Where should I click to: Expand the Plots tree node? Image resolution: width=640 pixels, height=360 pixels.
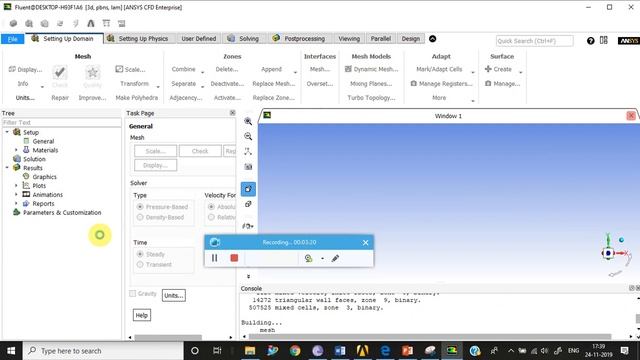pyautogui.click(x=16, y=185)
